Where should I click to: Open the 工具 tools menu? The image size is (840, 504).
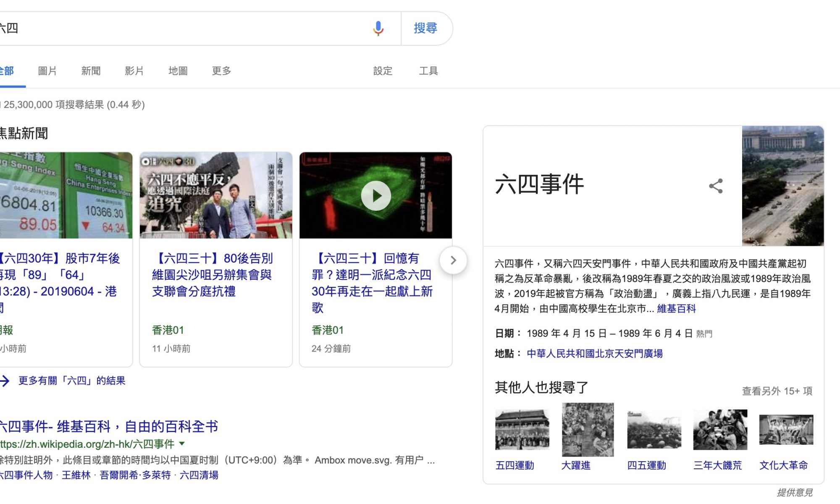click(428, 71)
